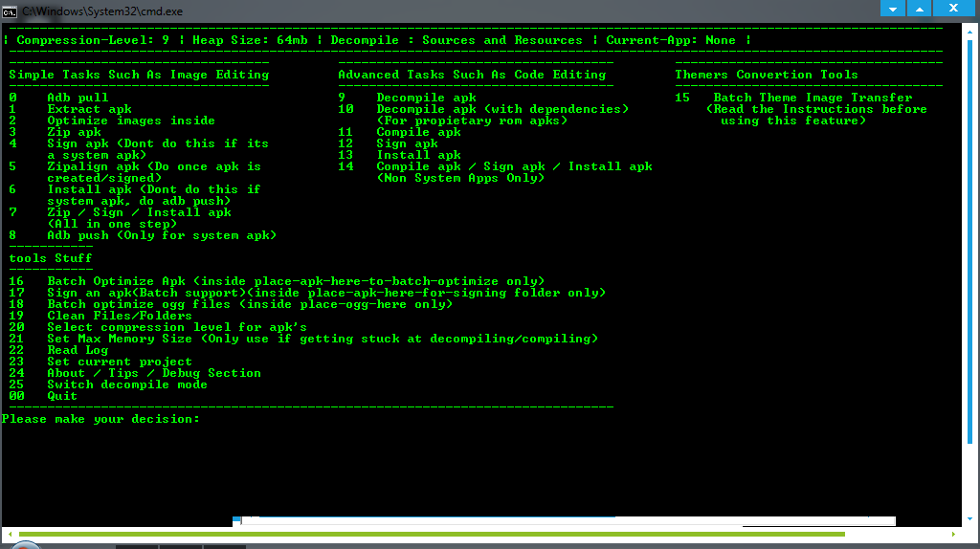This screenshot has height=549, width=980.
Task: Click 'Install apk (Dont do this if' line
Action: click(154, 189)
